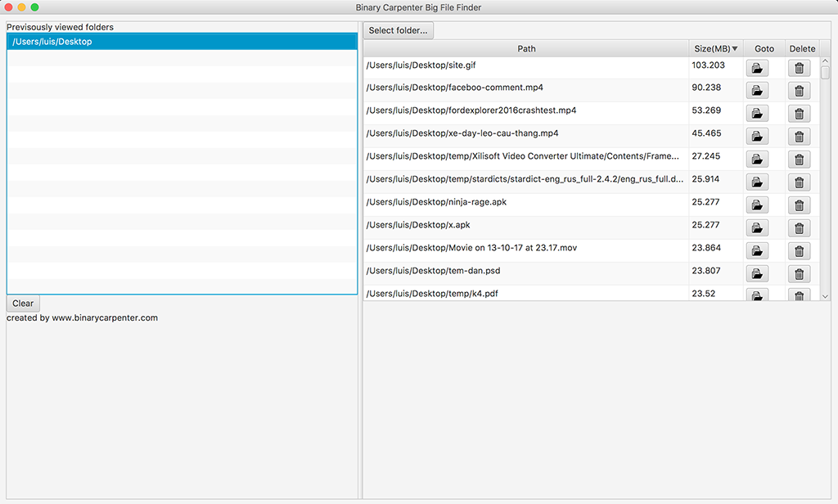
Task: Delete Movie on 13-10-17 at 23.17.mov
Action: 799,251
